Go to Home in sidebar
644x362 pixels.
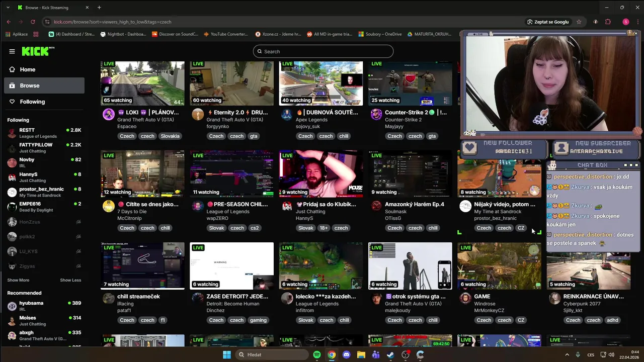coord(44,69)
